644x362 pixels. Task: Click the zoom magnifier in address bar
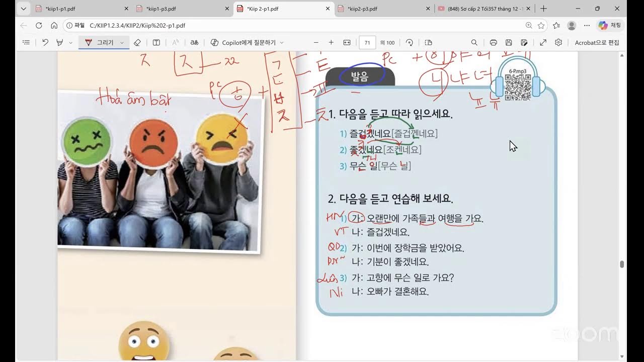point(529,25)
